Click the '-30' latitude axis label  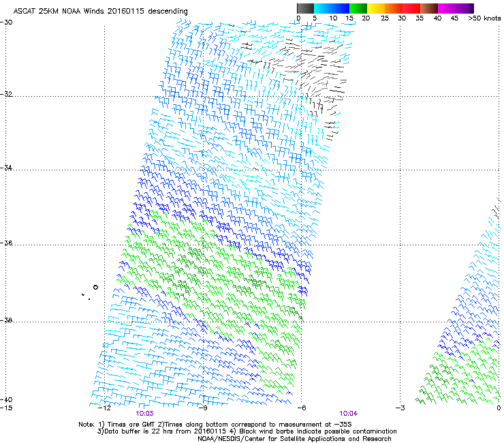coord(6,22)
